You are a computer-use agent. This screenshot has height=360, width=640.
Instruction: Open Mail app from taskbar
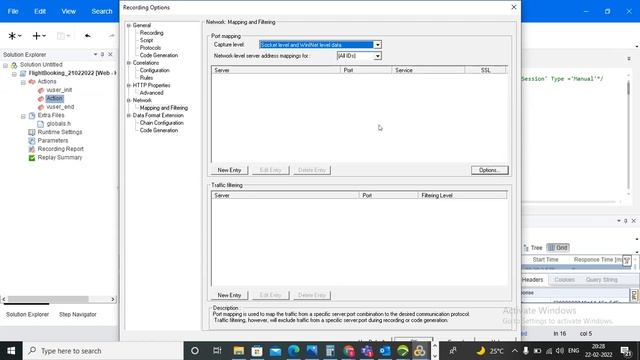coord(276,351)
